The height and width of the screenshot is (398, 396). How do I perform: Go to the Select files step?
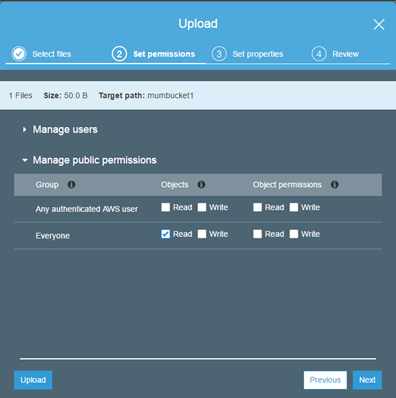point(52,54)
